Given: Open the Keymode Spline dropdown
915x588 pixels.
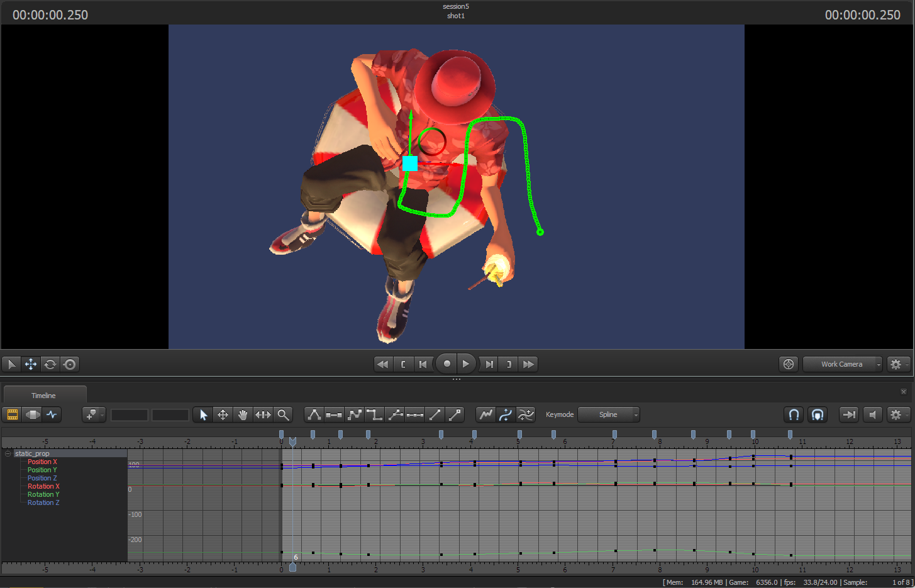Looking at the screenshot, I should click(x=609, y=414).
